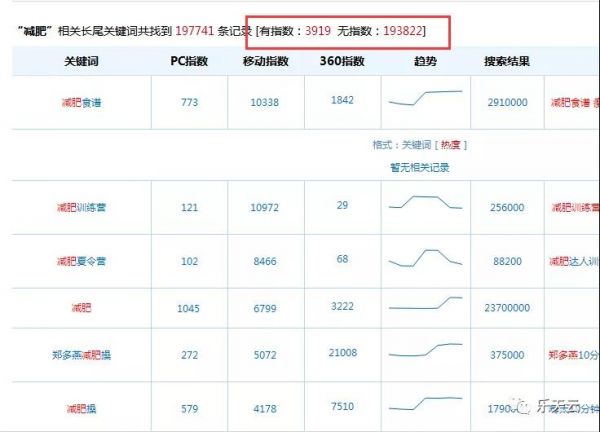Sort by the 搜索结果 column header
Screen dimensions: 600x432
point(505,61)
